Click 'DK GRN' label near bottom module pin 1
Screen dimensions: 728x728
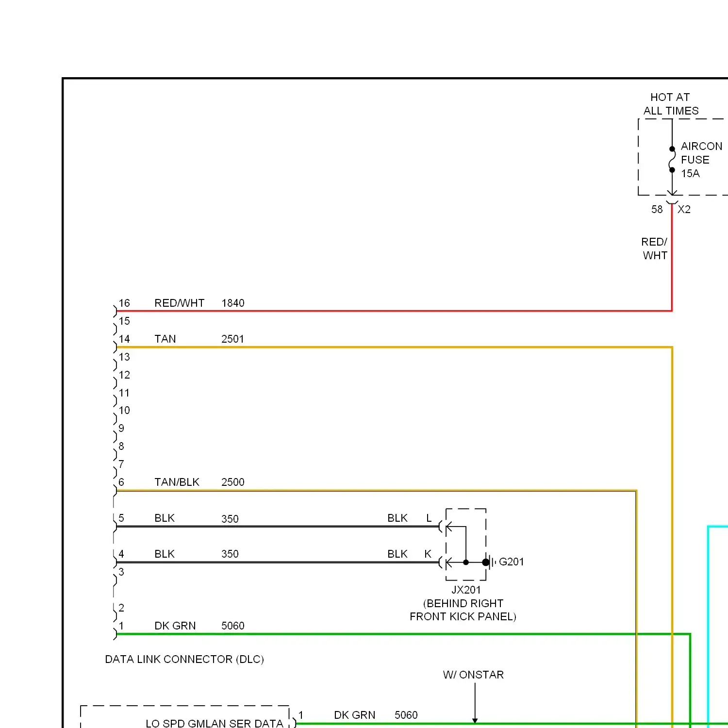click(355, 715)
